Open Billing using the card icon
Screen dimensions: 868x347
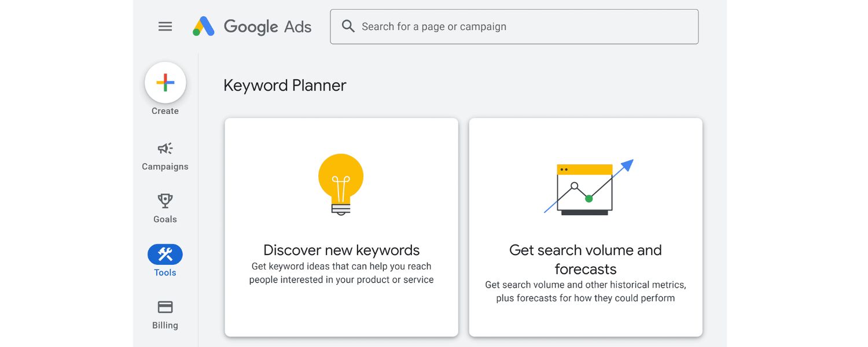coord(165,307)
